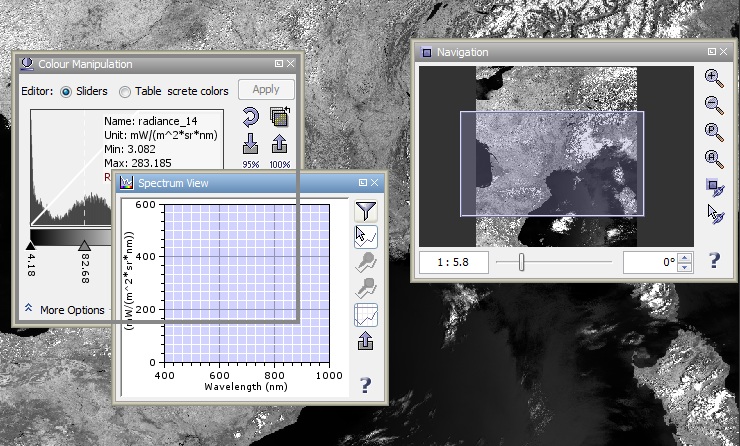Image resolution: width=740 pixels, height=446 pixels.
Task: Zoom to actual pixel size in Navigation
Action: click(714, 131)
